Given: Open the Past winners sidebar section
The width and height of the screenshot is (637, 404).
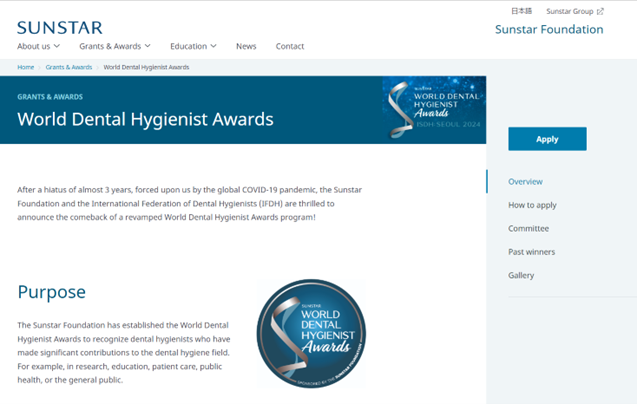Looking at the screenshot, I should pos(531,252).
